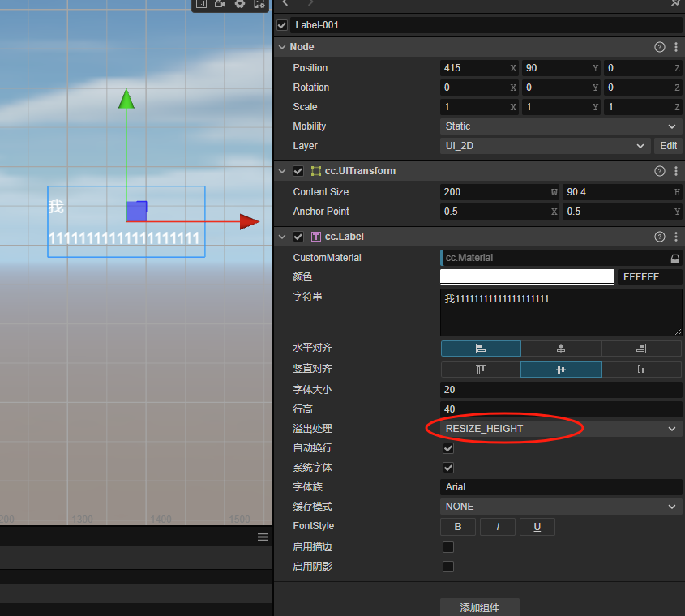Toggle italic font style I
Viewport: 685px width, 616px height.
tap(498, 527)
